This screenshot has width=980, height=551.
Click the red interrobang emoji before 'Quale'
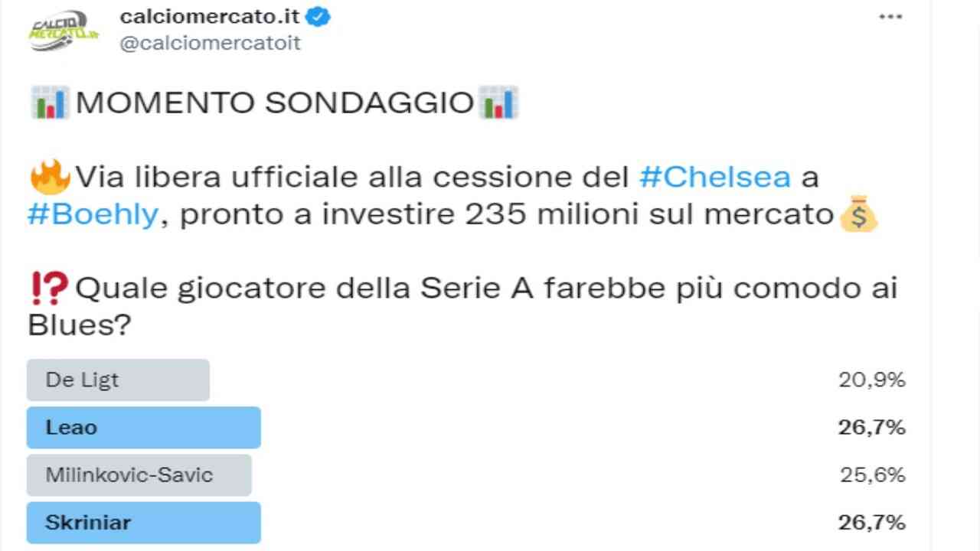50,289
